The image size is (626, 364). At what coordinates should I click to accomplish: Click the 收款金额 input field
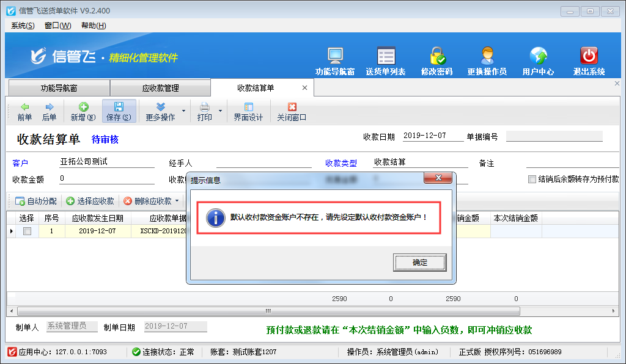pos(106,179)
